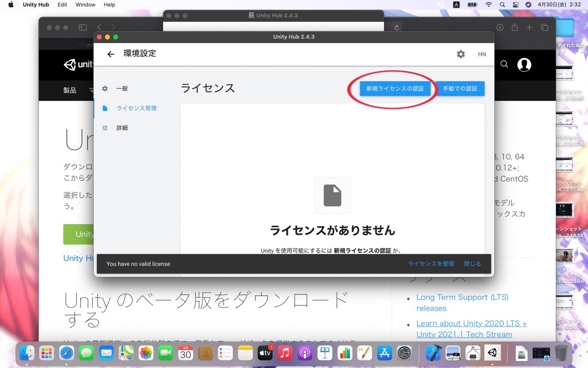Open the Apple menu
The height and width of the screenshot is (368, 588).
tap(11, 5)
